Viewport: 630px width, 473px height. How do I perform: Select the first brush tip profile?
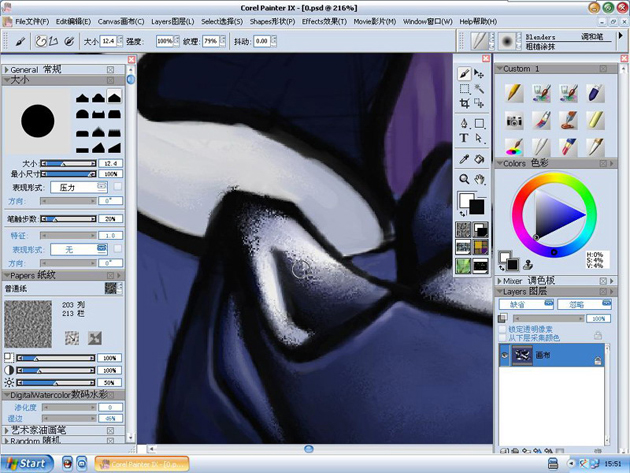[x=82, y=97]
